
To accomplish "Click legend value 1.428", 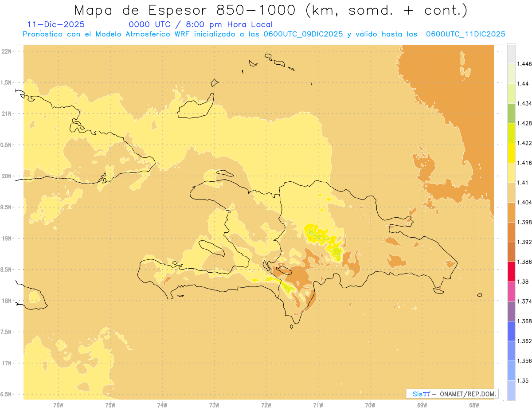I will (x=525, y=123).
